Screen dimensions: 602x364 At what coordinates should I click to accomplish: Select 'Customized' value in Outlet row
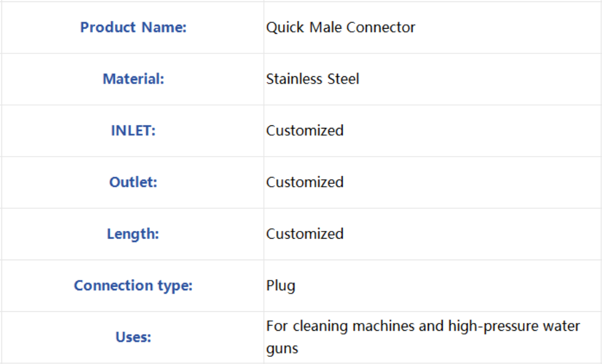point(305,182)
